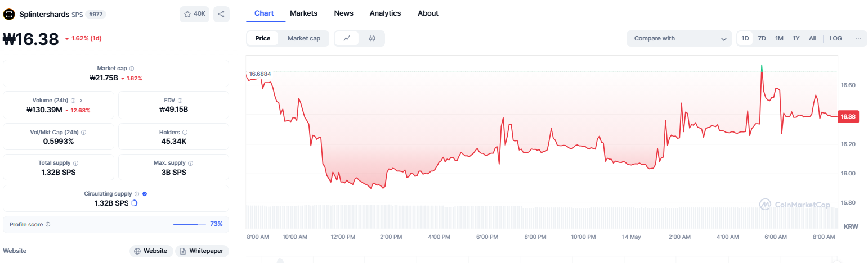Select the 1M time range
Viewport: 868px width, 263px height.
pos(779,38)
